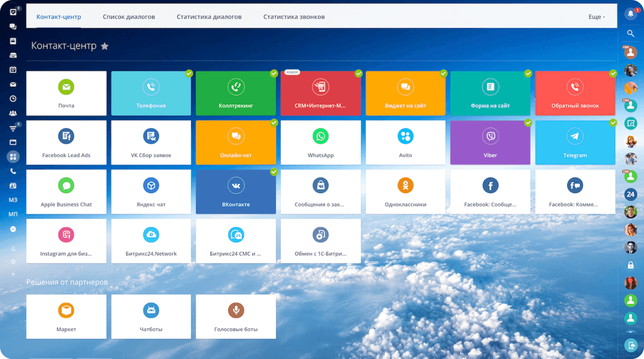The image size is (644, 359).
Task: Open the Телефония tile
Action: click(151, 93)
